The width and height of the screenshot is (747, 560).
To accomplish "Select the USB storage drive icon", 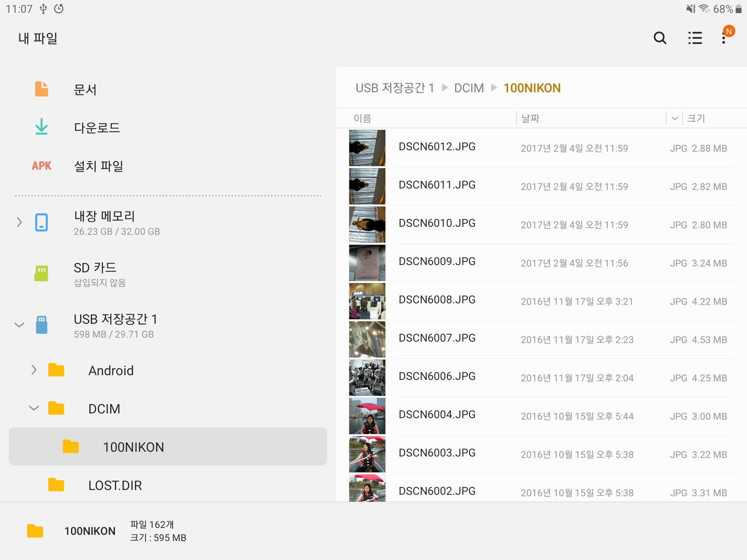I will (42, 325).
